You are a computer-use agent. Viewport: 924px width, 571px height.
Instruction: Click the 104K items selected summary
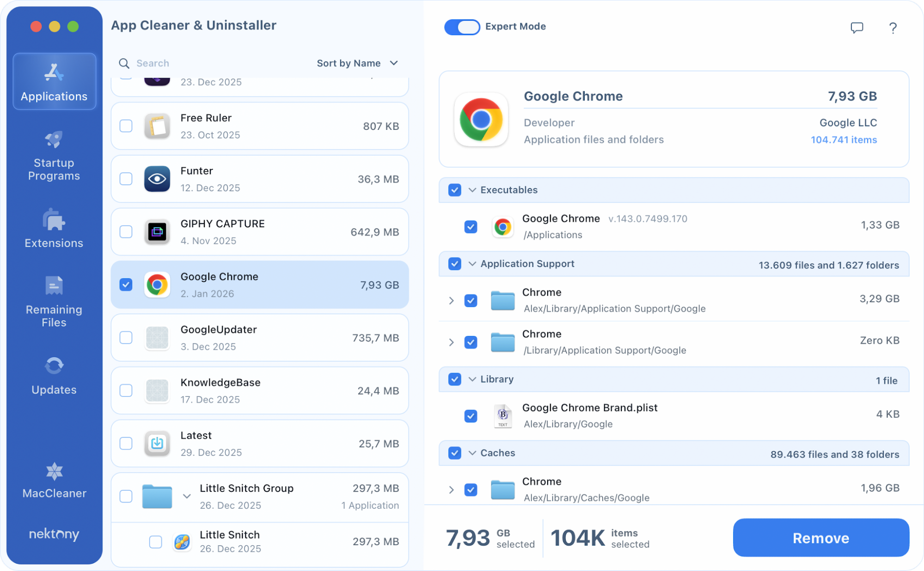click(x=600, y=538)
